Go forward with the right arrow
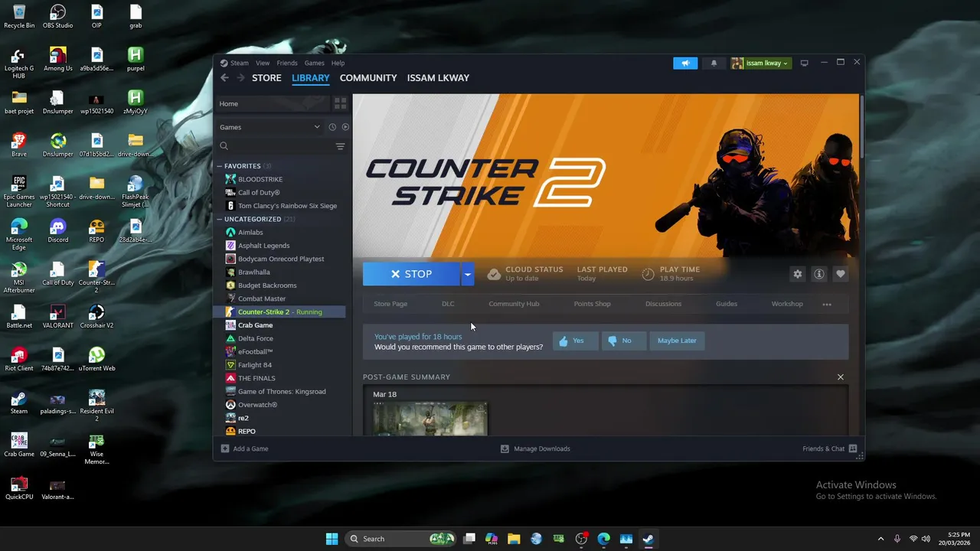The image size is (980, 551). point(240,77)
